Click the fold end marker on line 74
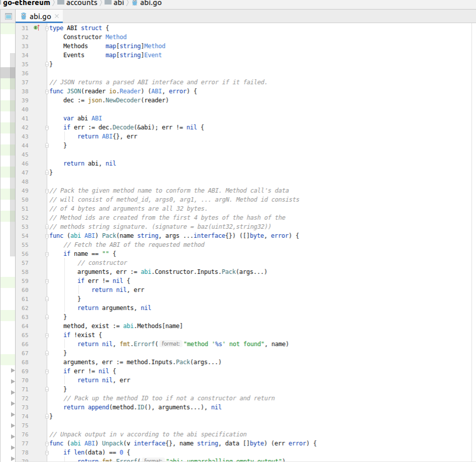476x462 pixels. tap(47, 416)
